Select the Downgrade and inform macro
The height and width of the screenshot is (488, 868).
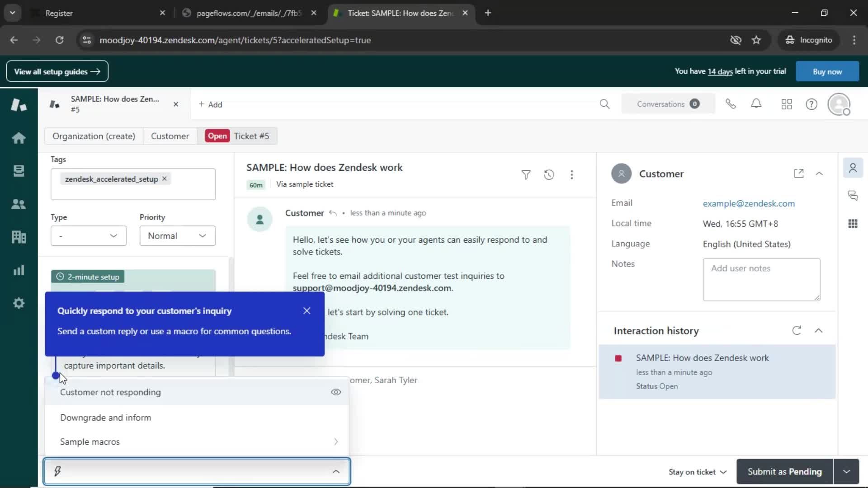(197, 418)
